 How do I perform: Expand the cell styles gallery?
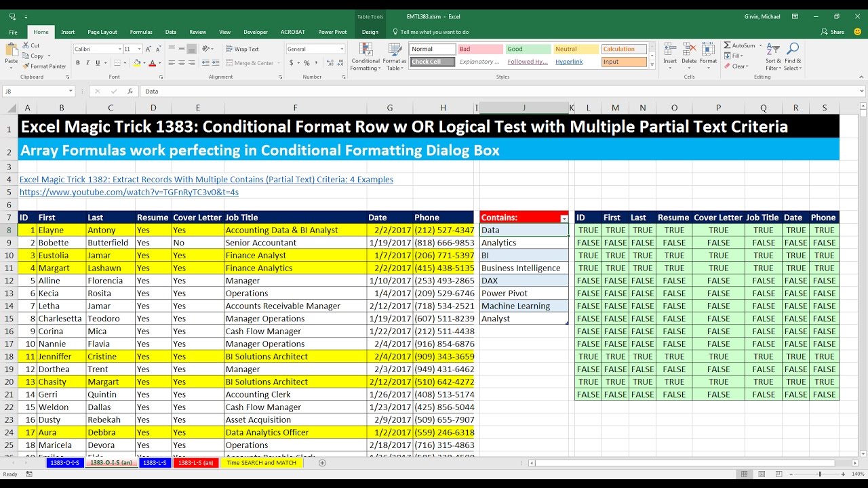pyautogui.click(x=652, y=66)
